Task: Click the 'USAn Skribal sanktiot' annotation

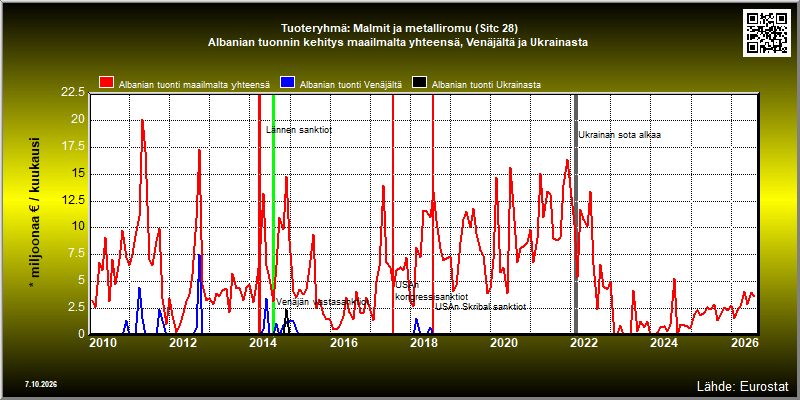Action: (480, 307)
